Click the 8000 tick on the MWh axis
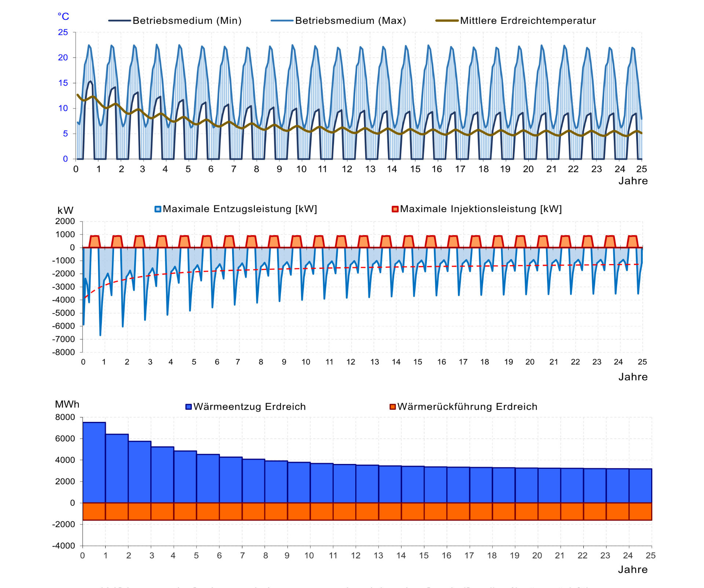 65,417
